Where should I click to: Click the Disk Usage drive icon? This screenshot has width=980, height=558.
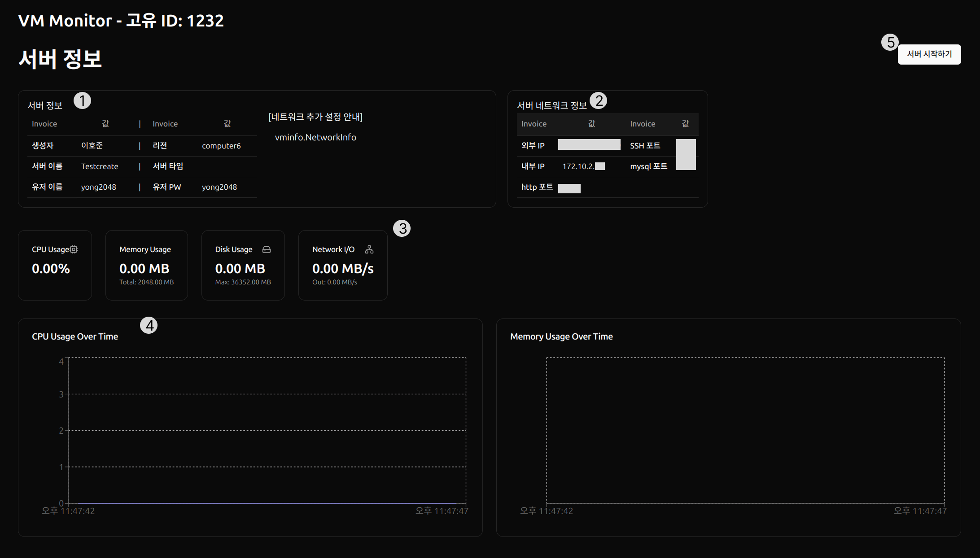pos(267,249)
